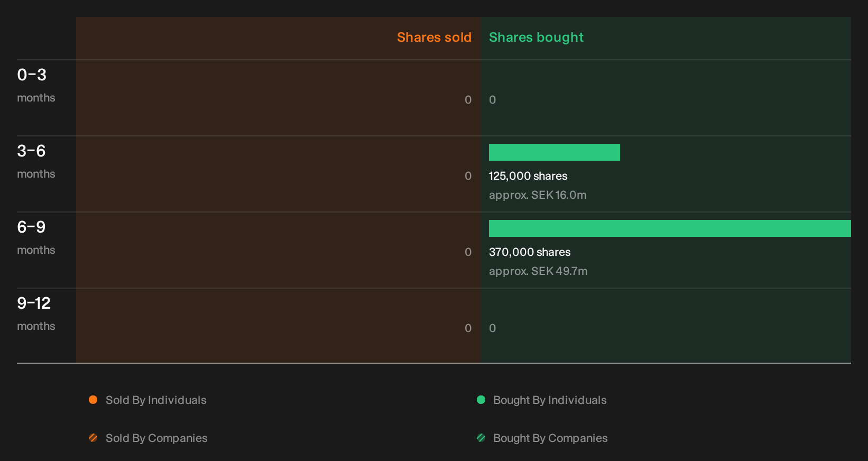Select the 3-6 months green bought bar
The height and width of the screenshot is (461, 868).
click(555, 152)
